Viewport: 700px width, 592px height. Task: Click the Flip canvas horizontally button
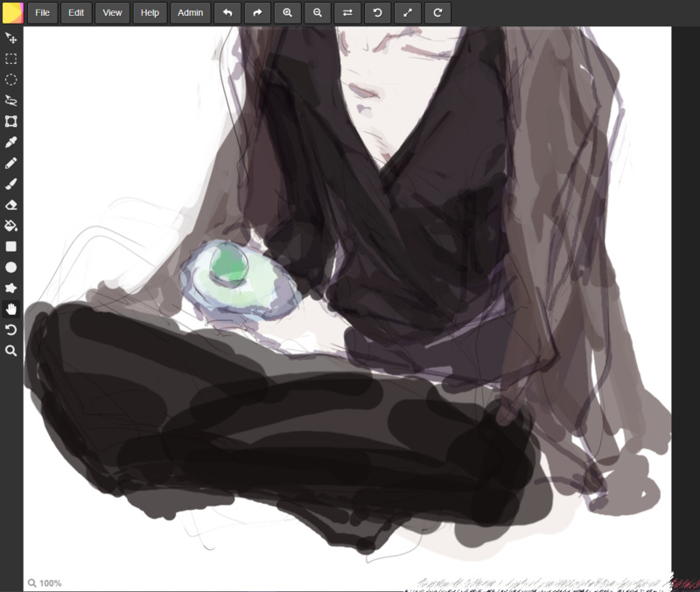click(347, 12)
